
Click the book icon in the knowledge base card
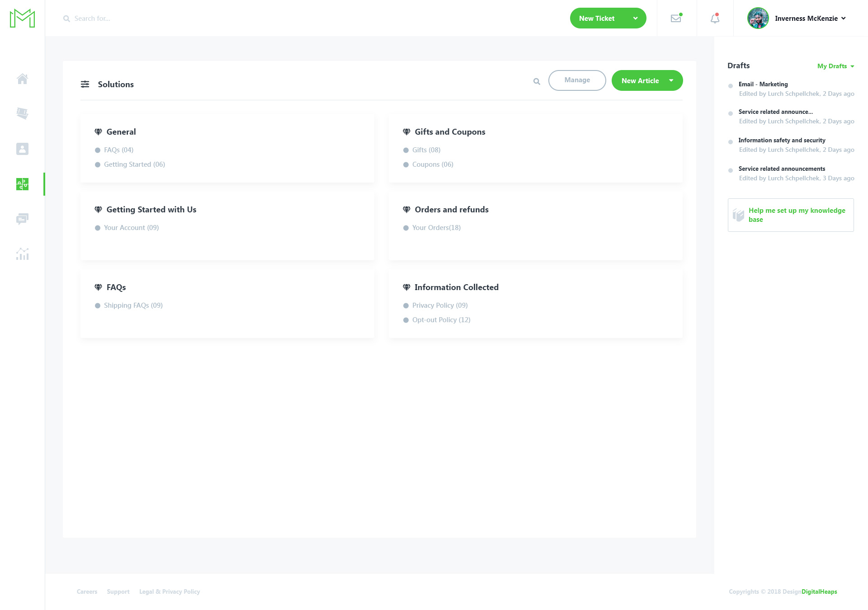click(739, 215)
